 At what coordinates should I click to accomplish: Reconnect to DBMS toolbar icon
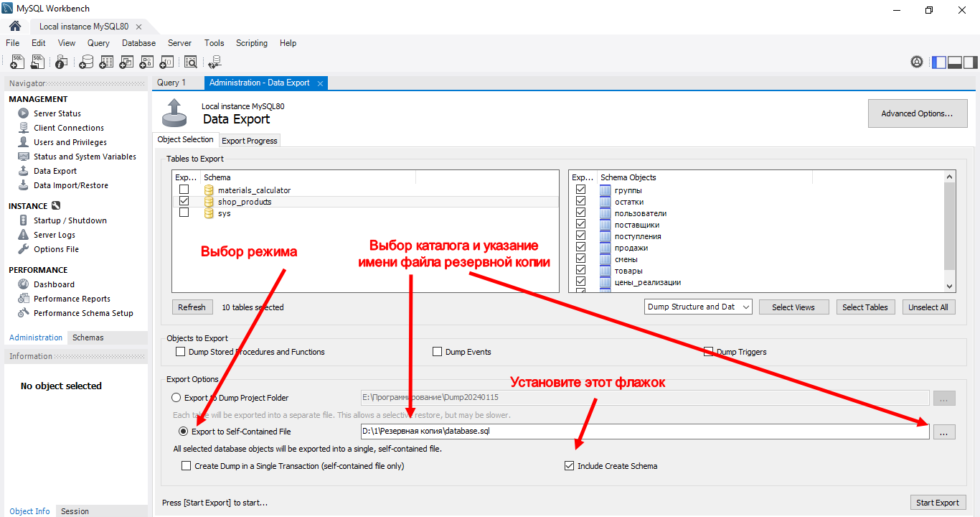click(x=215, y=62)
